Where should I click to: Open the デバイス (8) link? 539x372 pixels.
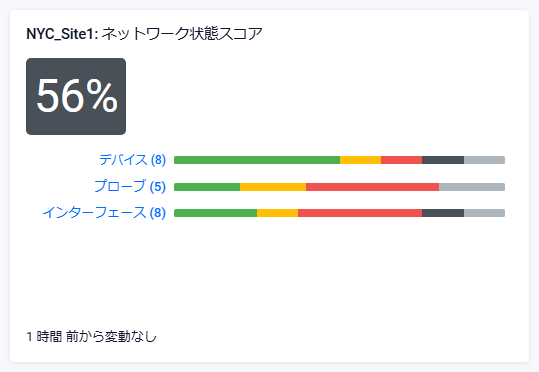[x=132, y=160]
